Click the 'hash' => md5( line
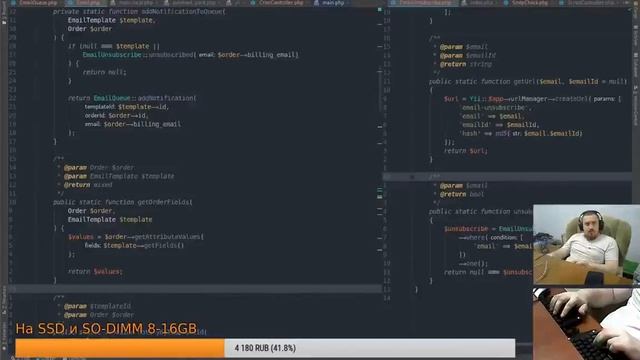640x360 pixels. (x=522, y=133)
